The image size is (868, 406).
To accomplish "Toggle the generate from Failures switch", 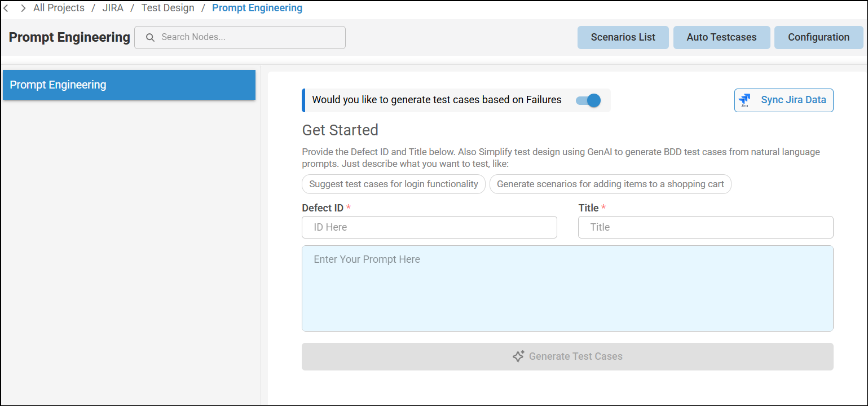I will click(588, 100).
